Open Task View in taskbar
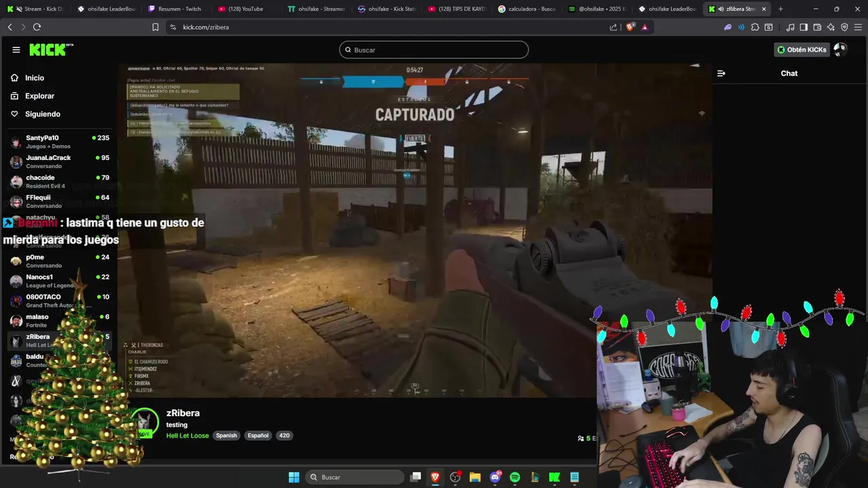 (416, 477)
